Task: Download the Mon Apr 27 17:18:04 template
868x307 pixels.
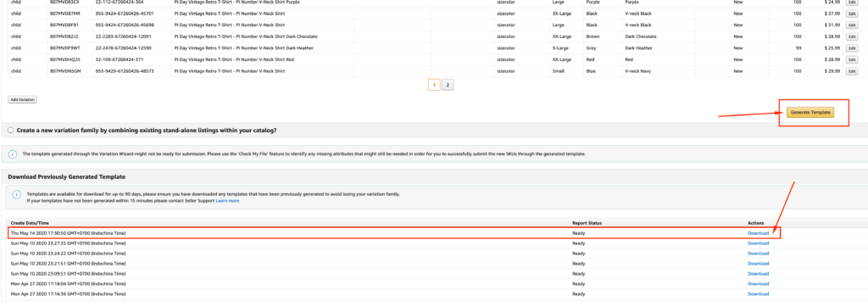Action: click(x=758, y=283)
